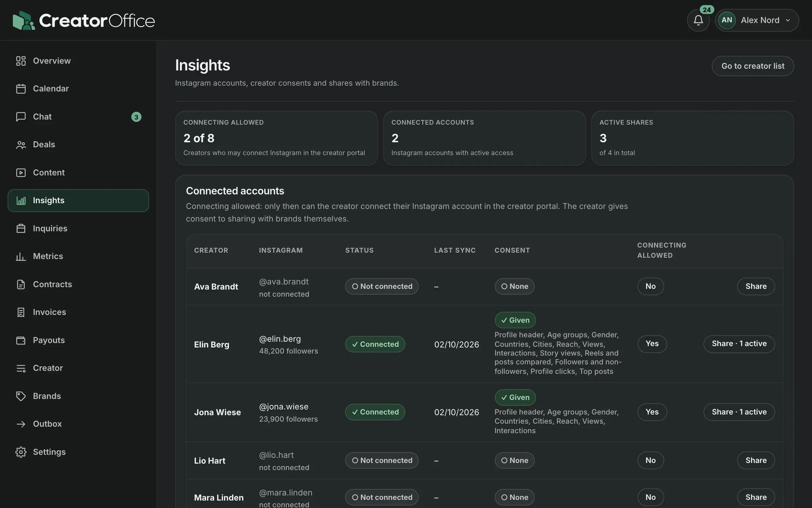Open the Chat label in sidebar
The width and height of the screenshot is (812, 508).
[42, 117]
